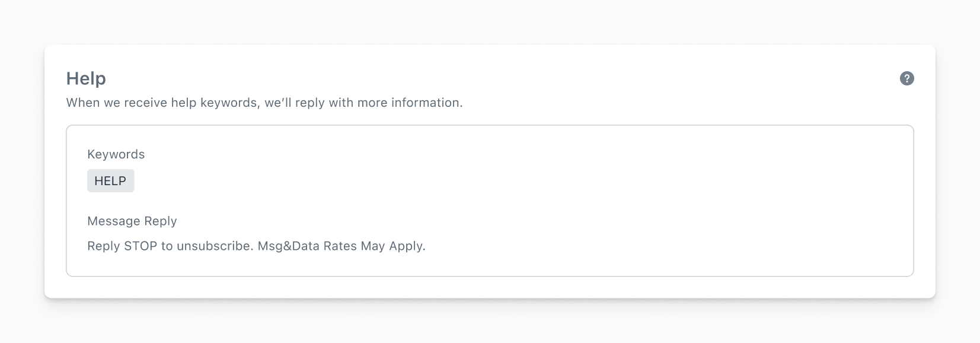Click the 'When we receive help keywords' description
The image size is (980, 343).
[264, 103]
